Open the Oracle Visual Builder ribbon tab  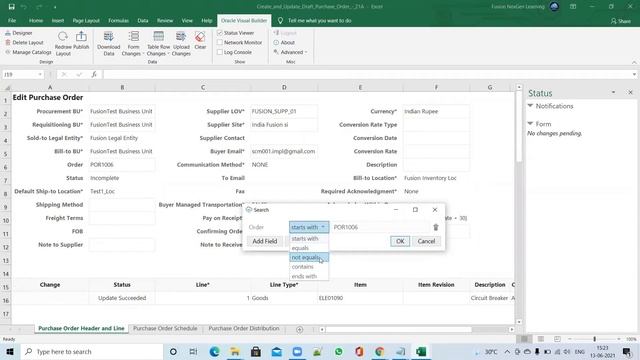pyautogui.click(x=244, y=20)
